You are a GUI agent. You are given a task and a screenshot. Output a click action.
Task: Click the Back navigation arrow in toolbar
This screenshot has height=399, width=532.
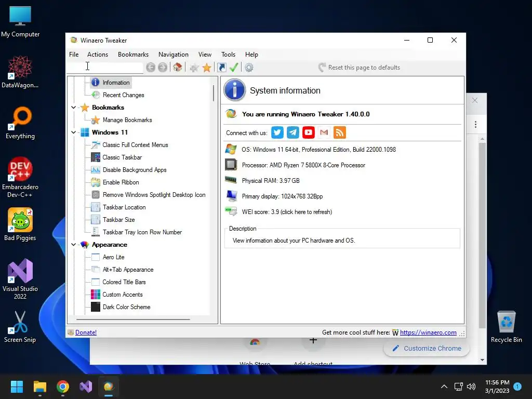pyautogui.click(x=151, y=68)
